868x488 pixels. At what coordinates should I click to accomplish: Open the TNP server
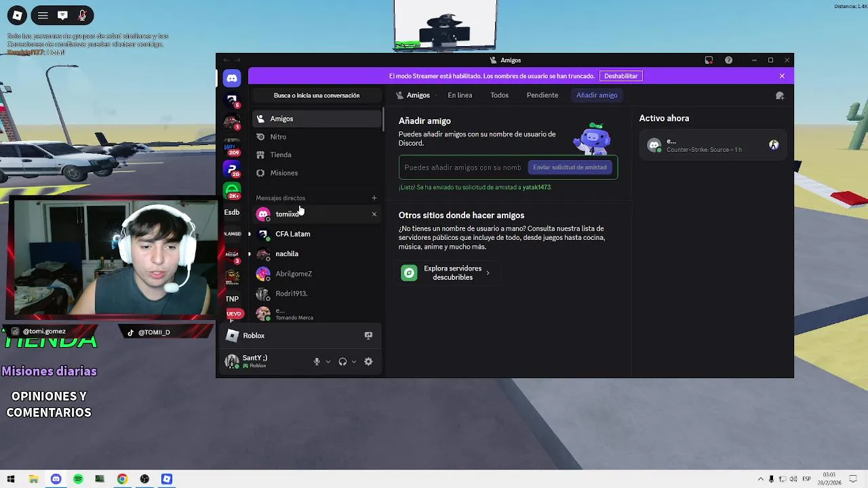pyautogui.click(x=232, y=298)
